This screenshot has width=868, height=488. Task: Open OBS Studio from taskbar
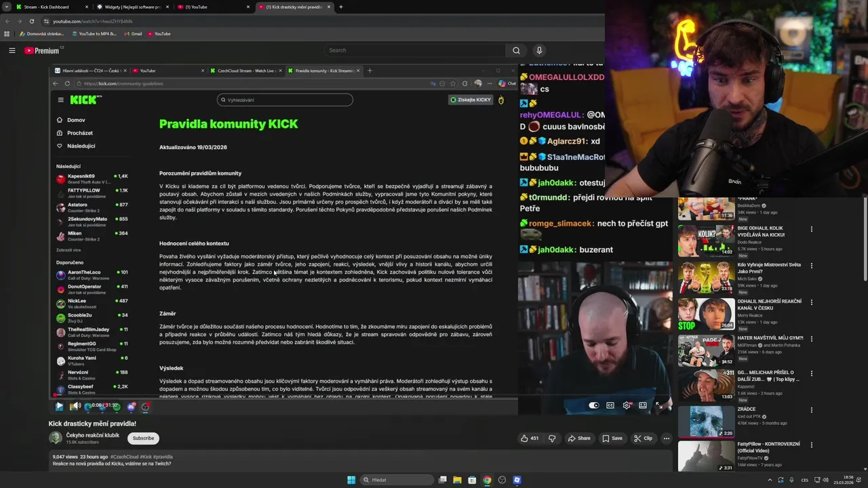click(x=502, y=480)
